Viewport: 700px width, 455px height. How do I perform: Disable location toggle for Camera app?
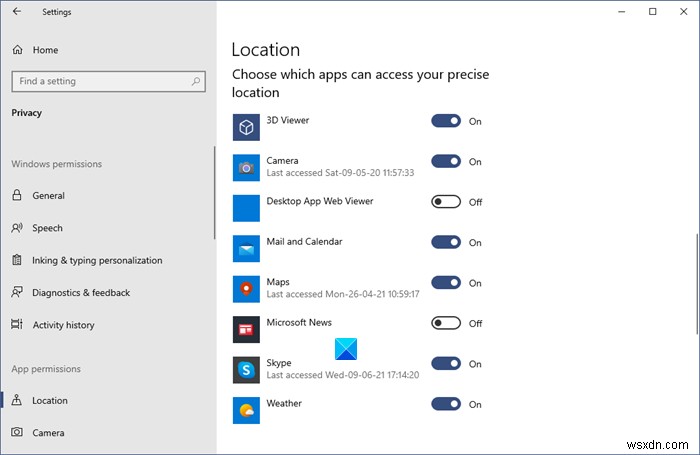click(446, 161)
